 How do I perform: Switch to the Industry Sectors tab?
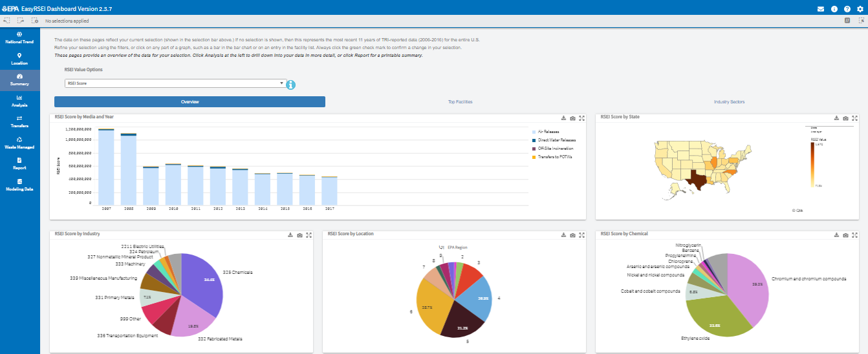(x=730, y=102)
